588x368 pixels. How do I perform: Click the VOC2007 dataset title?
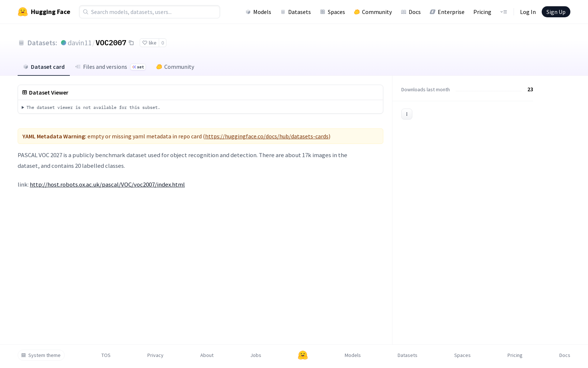(x=111, y=43)
